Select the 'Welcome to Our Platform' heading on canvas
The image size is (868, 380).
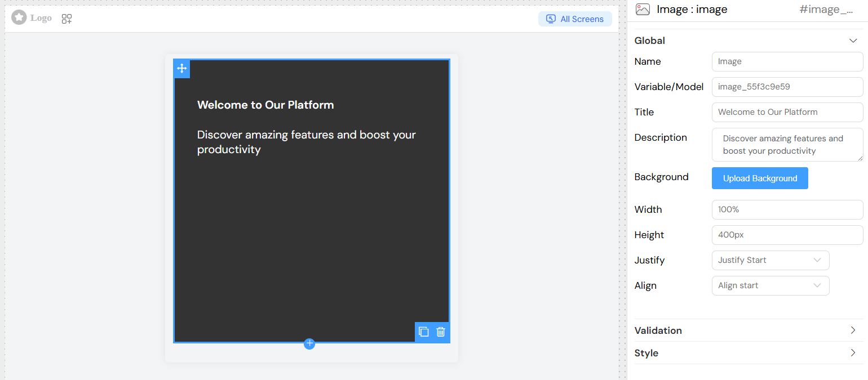pyautogui.click(x=265, y=105)
